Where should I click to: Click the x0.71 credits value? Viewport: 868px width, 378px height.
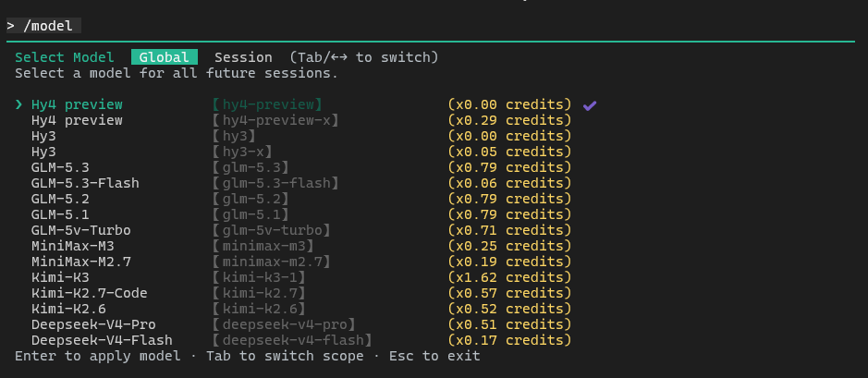[x=510, y=230]
